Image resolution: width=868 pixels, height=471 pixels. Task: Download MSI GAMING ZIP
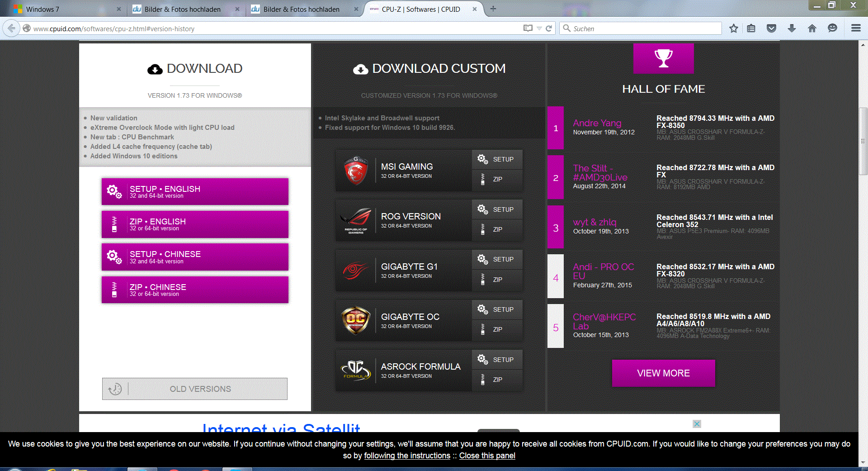[x=497, y=180]
